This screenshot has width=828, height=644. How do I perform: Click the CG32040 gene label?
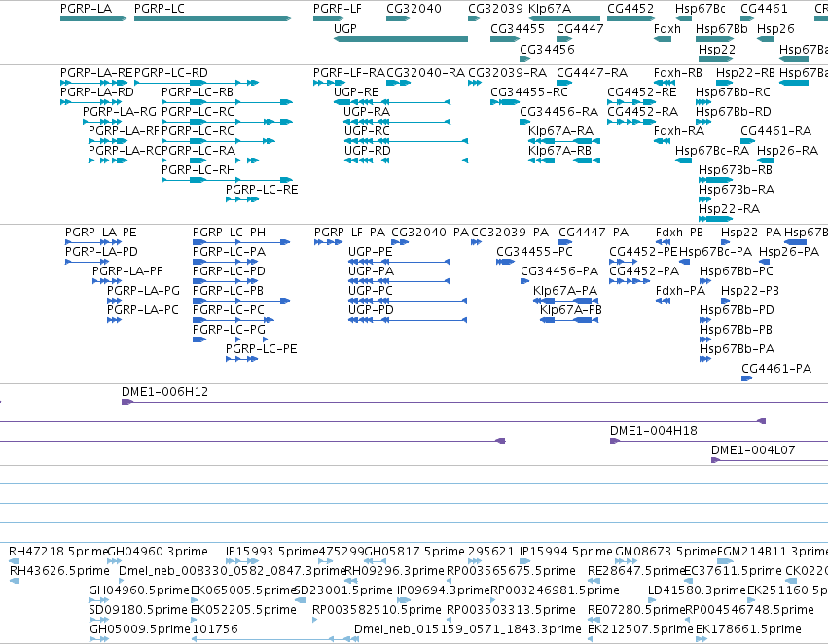414,9
